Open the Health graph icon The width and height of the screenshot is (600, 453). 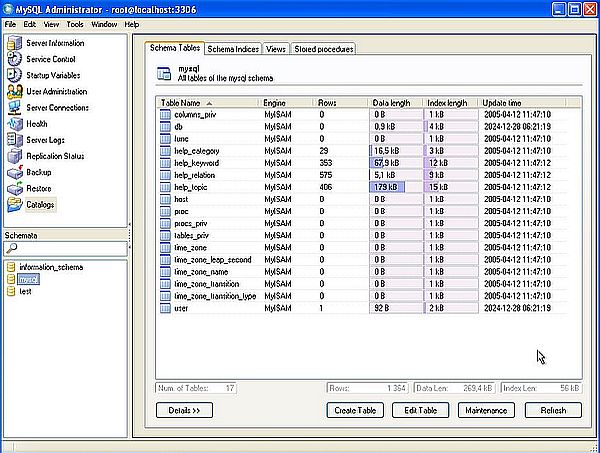tap(15, 124)
